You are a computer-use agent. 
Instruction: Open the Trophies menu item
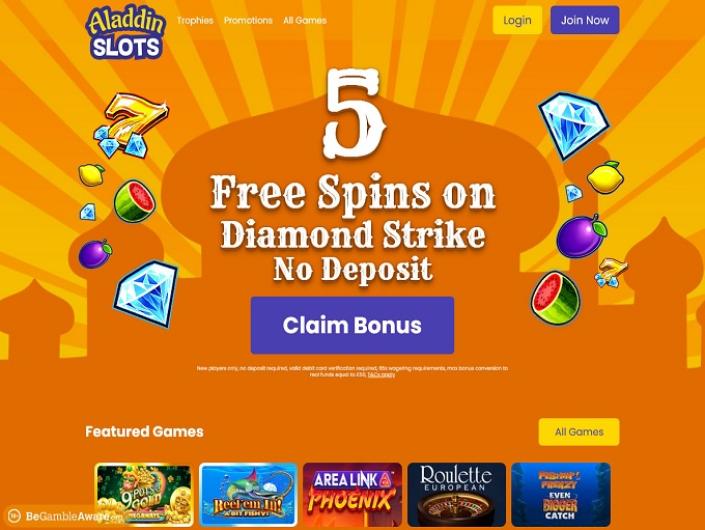[195, 20]
